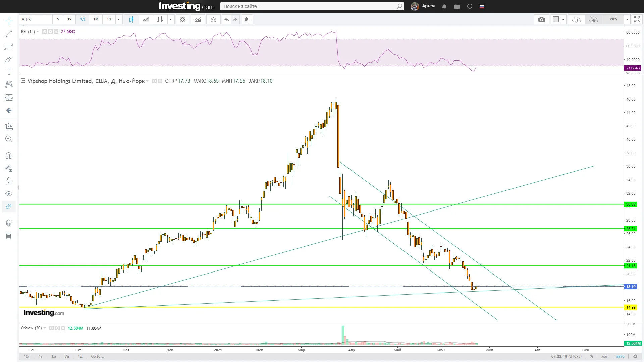The width and height of the screenshot is (644, 362).
Task: Take a chart snapshot with camera icon
Action: (542, 19)
